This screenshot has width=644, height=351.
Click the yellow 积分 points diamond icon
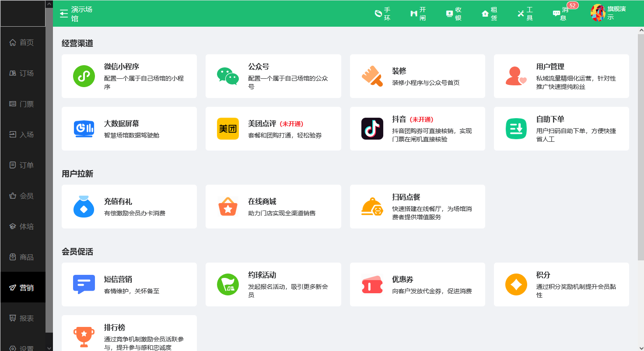(516, 284)
